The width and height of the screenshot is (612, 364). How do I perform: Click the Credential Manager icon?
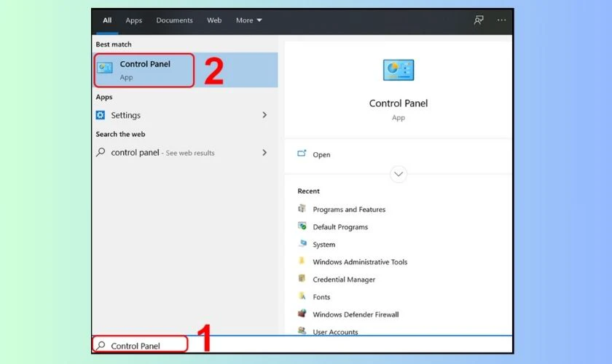point(302,280)
